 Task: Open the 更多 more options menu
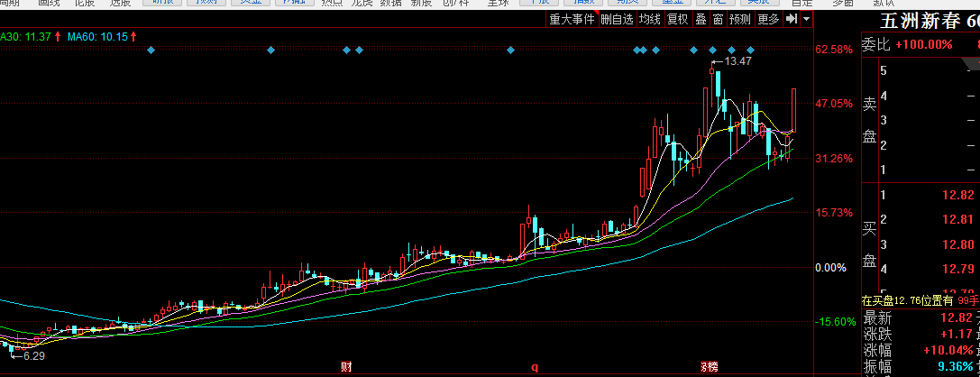[769, 19]
